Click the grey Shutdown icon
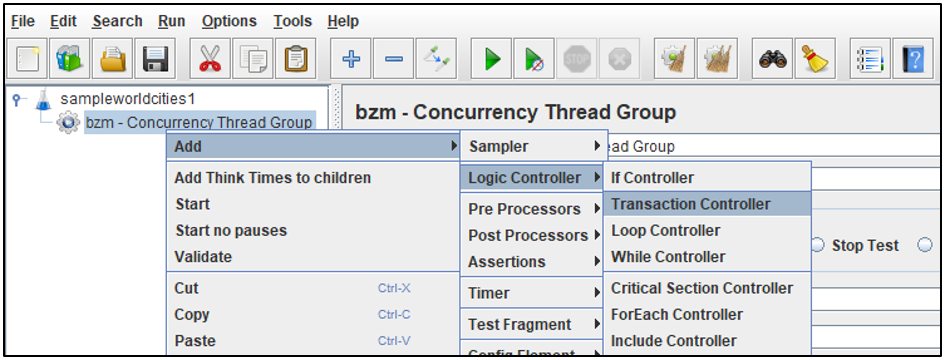945x360 pixels. point(620,59)
